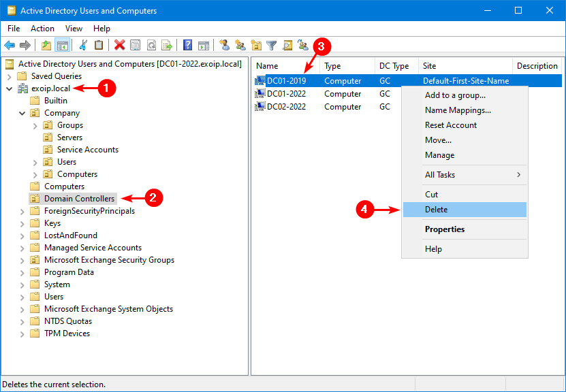Choose Help in context menu
This screenshot has width=566, height=392.
[x=465, y=249]
